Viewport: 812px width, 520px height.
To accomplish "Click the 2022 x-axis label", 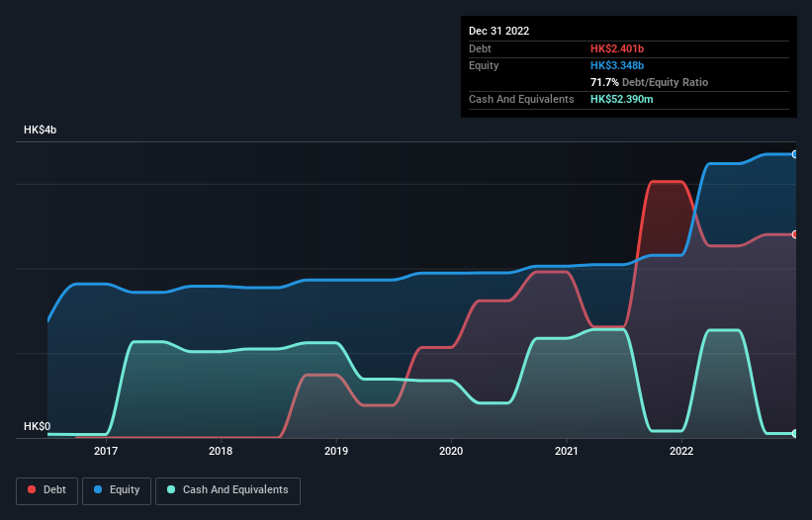I will click(x=681, y=451).
